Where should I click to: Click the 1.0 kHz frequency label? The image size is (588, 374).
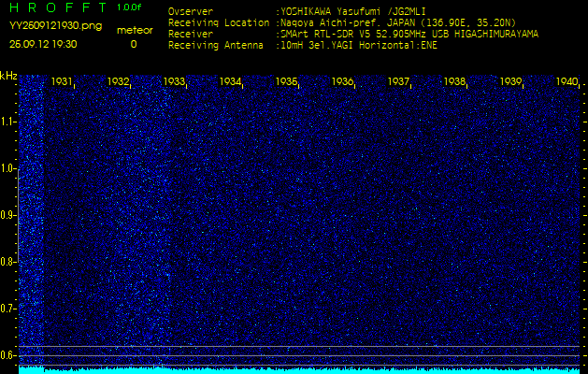(8, 168)
